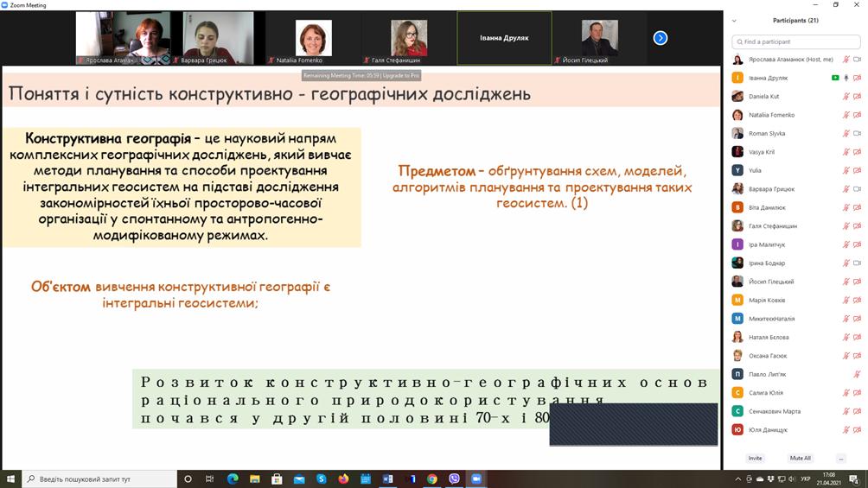Open Firefox from the taskbar
868x488 pixels.
click(x=343, y=478)
